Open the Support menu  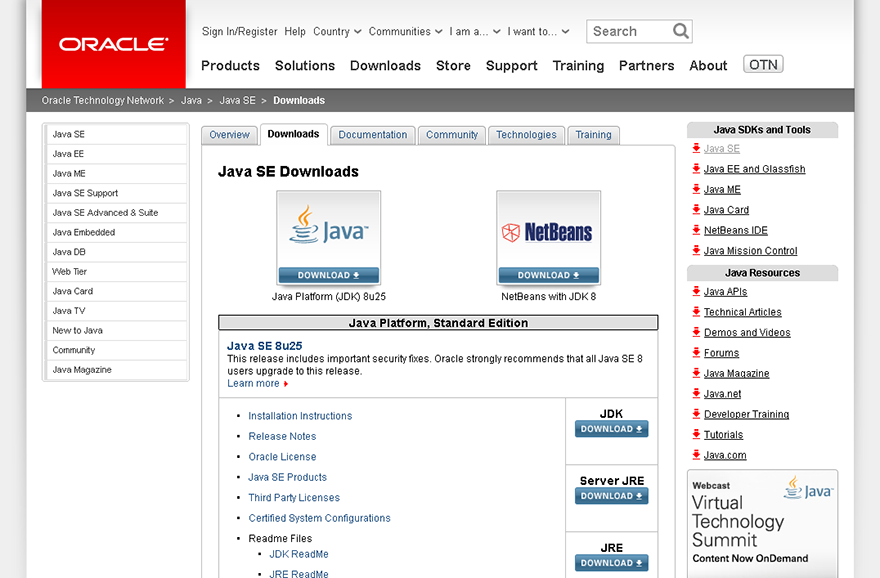511,66
